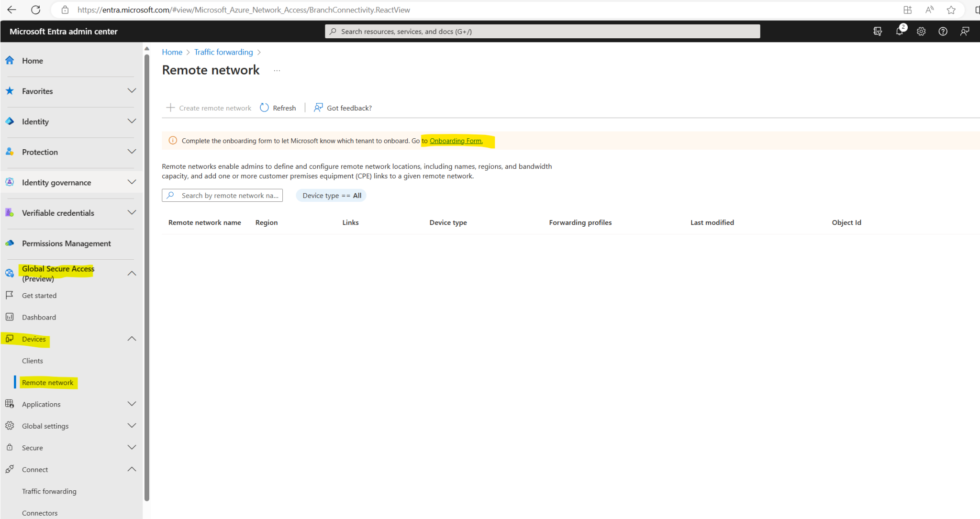Expand the Applications section
The width and height of the screenshot is (980, 519).
(132, 404)
